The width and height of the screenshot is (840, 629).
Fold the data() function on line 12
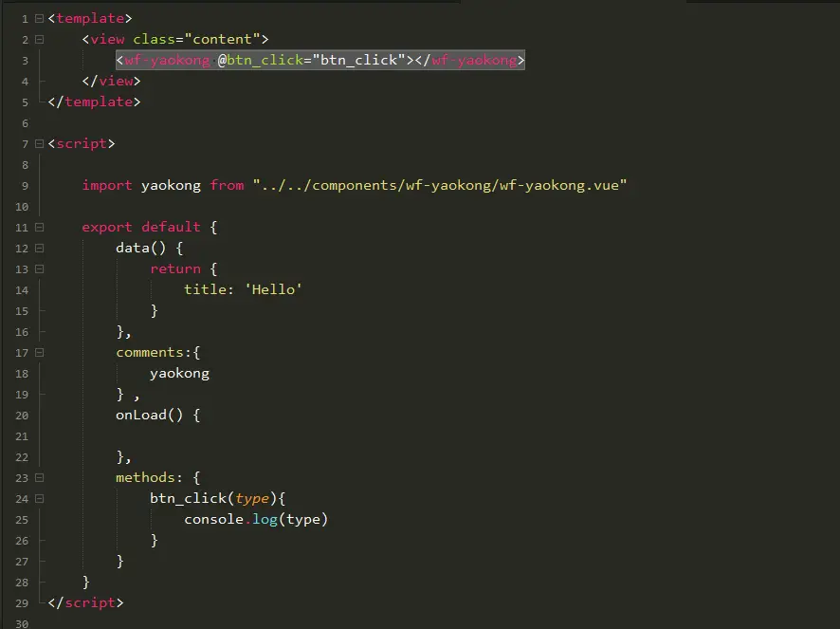pos(39,249)
